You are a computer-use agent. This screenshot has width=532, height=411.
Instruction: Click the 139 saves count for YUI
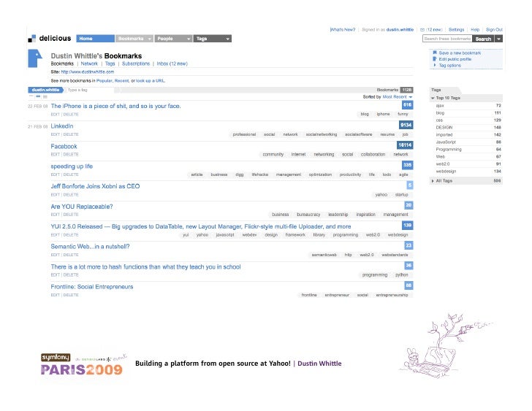tap(408, 226)
